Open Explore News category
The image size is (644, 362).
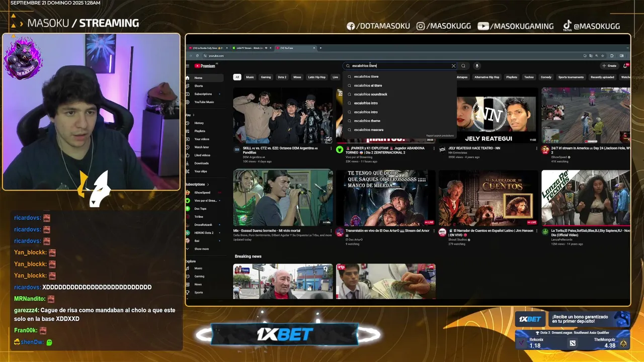[204, 285]
